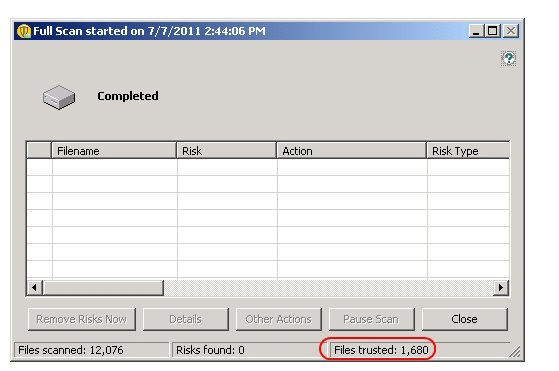Click the Details button
The image size is (559, 371).
pyautogui.click(x=185, y=319)
